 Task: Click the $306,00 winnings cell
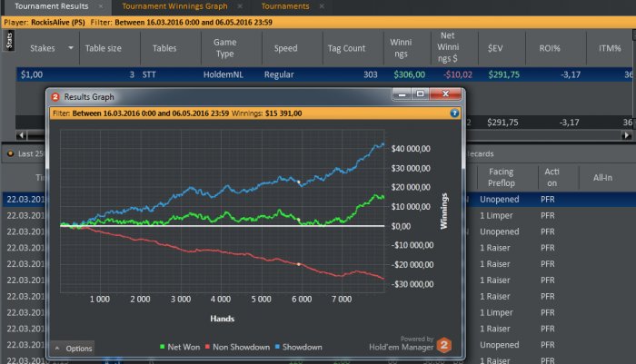(409, 74)
